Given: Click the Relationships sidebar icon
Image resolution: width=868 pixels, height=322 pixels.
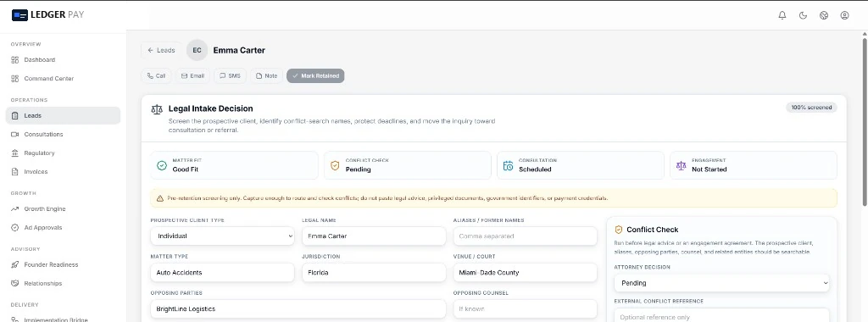Looking at the screenshot, I should 15,283.
